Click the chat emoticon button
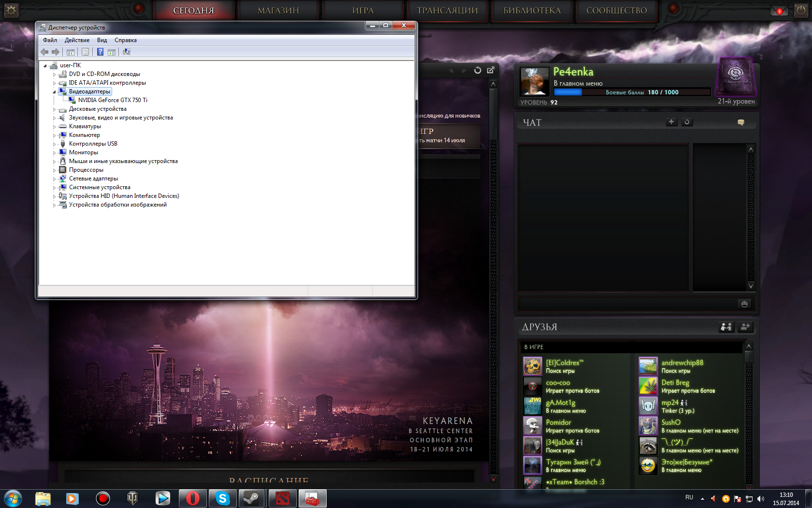 point(744,304)
